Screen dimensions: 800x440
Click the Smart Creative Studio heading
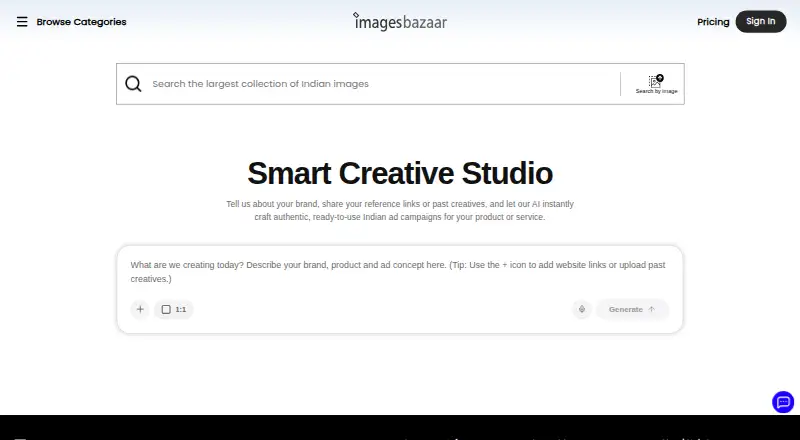[400, 173]
